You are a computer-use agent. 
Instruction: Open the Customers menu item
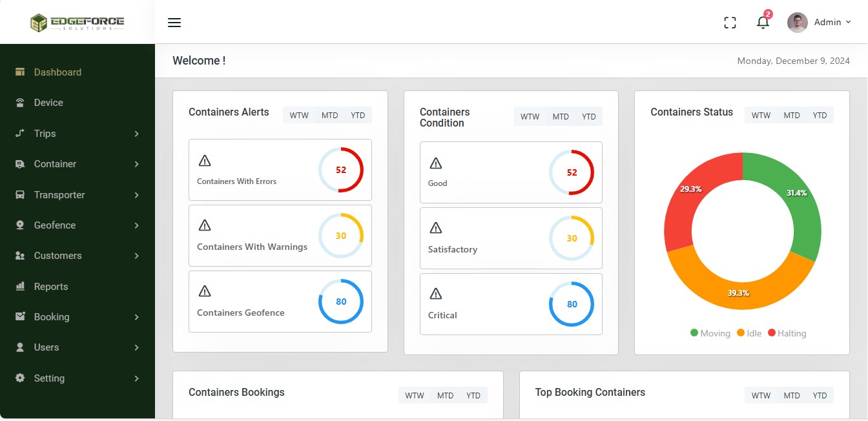[x=57, y=256]
